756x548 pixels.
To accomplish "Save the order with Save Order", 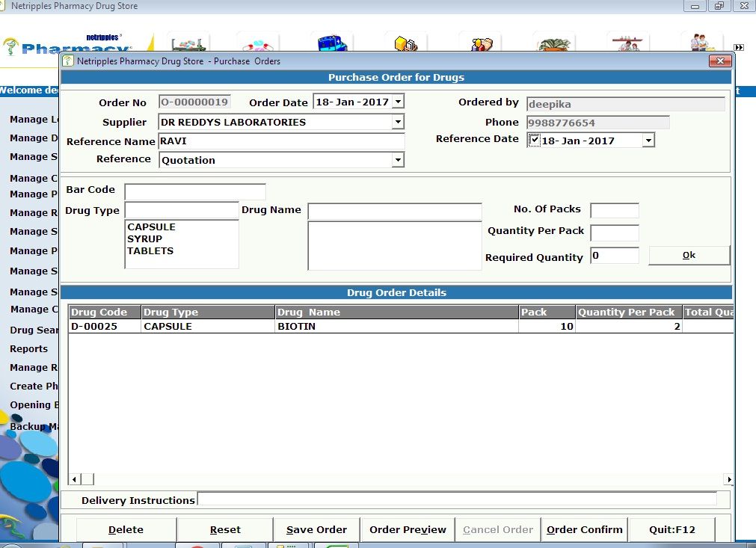I will pyautogui.click(x=317, y=530).
